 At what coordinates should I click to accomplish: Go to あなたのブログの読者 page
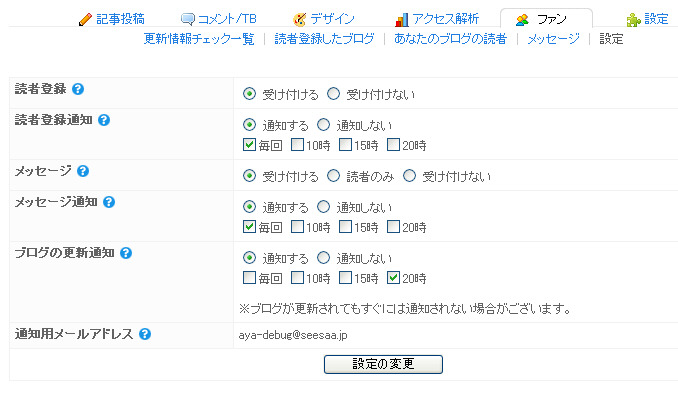pos(450,39)
